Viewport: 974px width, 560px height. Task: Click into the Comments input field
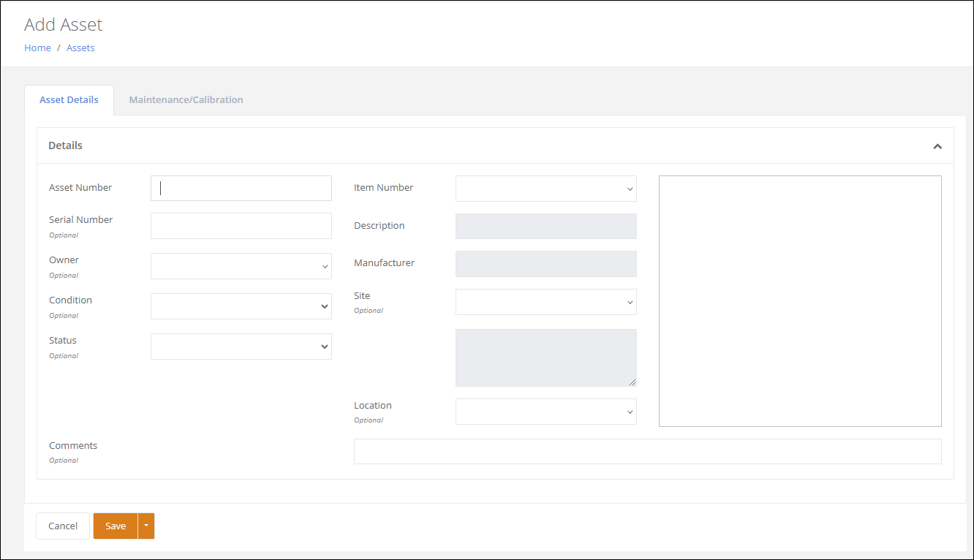click(x=648, y=451)
